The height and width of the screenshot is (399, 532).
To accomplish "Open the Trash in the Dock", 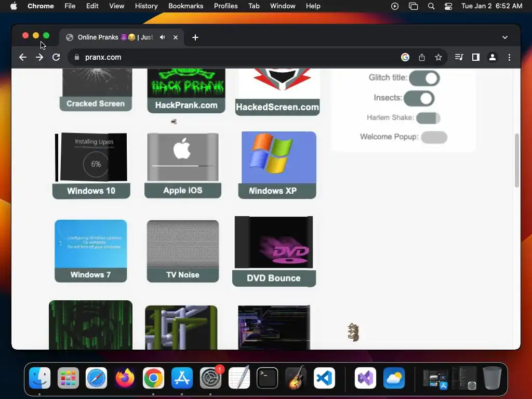I will [x=492, y=378].
